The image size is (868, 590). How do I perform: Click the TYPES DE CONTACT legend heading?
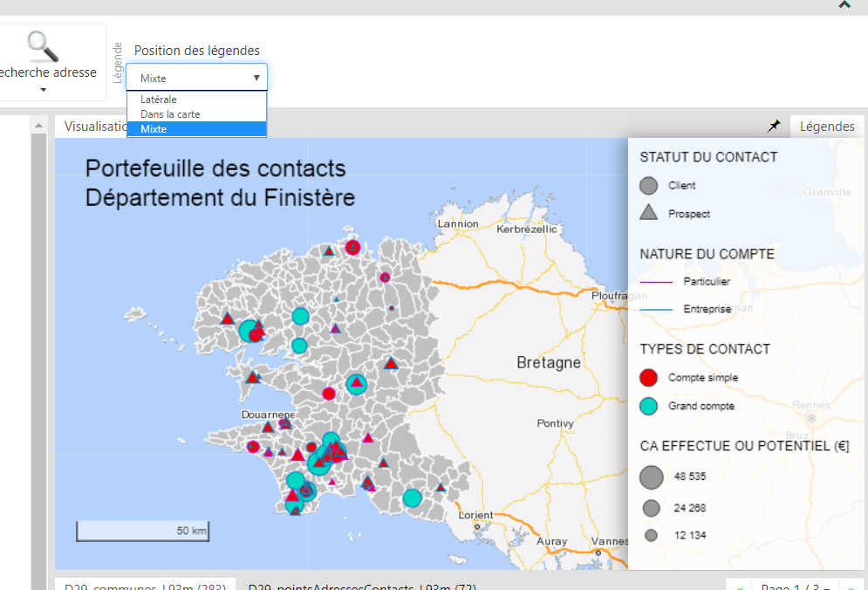point(705,349)
